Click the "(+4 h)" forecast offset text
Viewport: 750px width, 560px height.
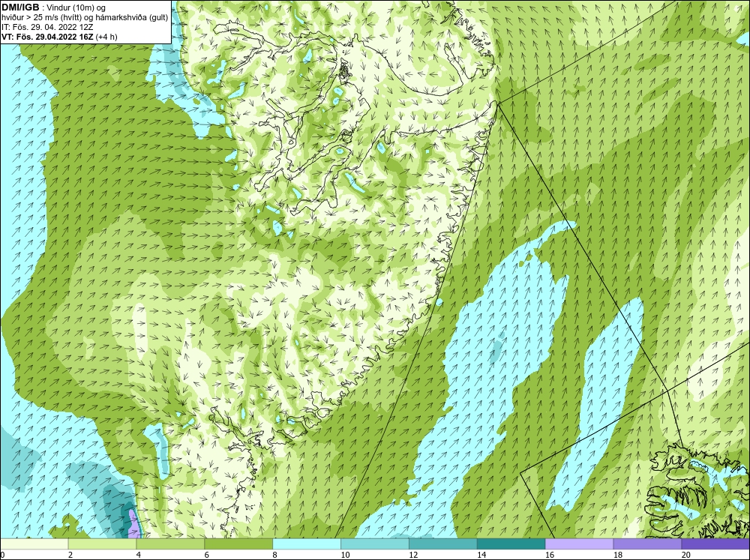[106, 37]
